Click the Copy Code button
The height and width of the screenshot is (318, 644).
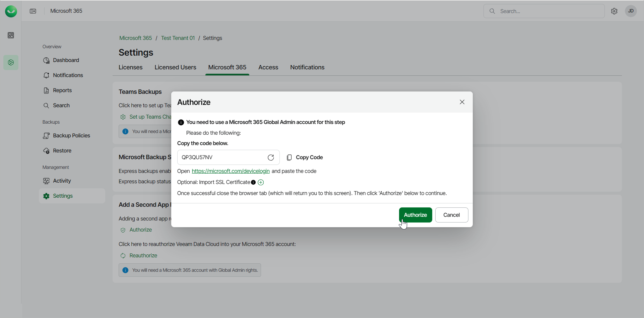305,157
